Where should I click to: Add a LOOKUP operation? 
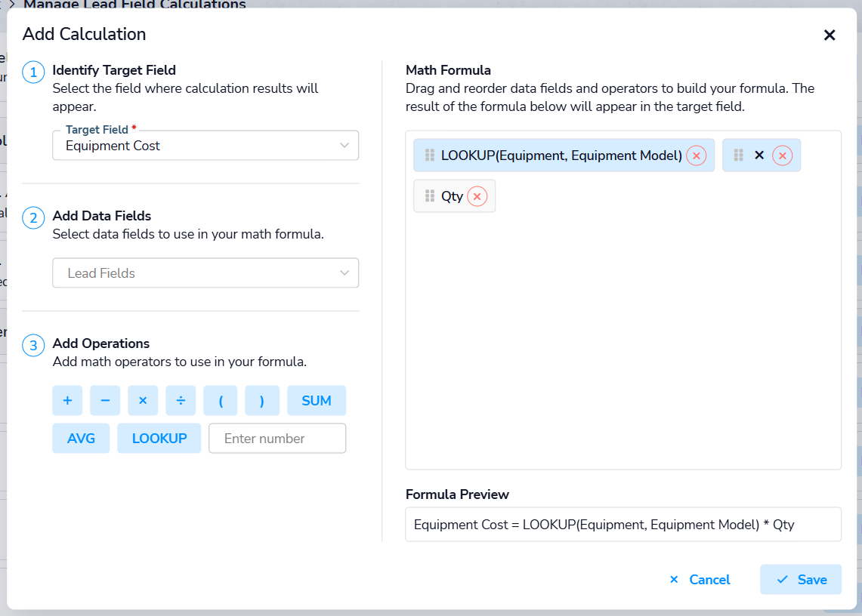pyautogui.click(x=159, y=439)
